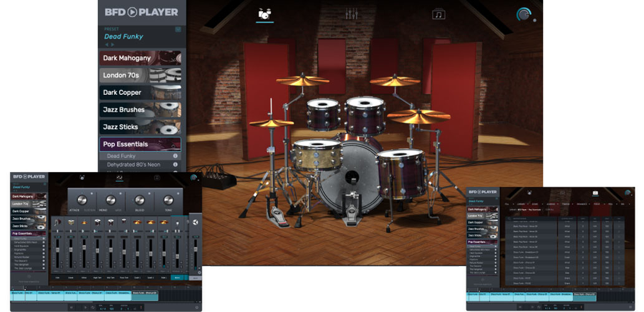
Task: Expand the London 70s kit pack
Action: 140,76
